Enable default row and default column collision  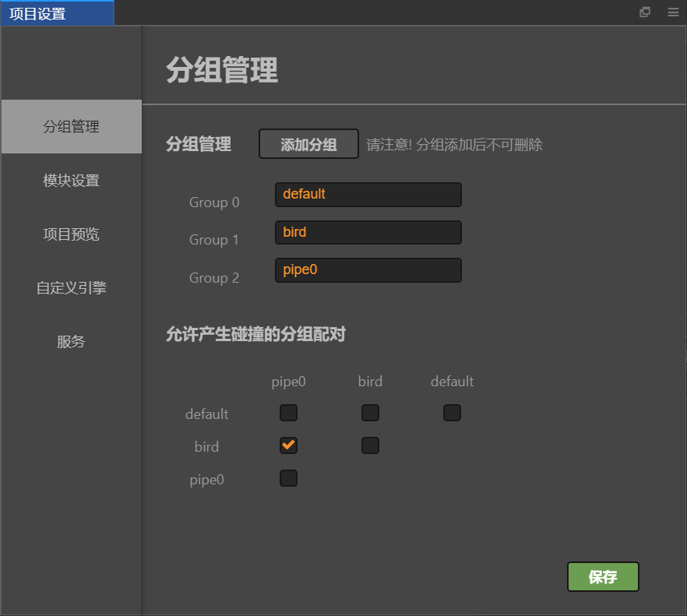(452, 413)
